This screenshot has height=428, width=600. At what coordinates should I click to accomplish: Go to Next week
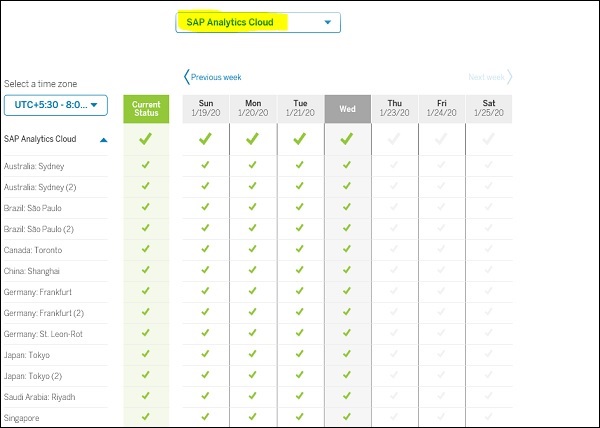tap(490, 77)
